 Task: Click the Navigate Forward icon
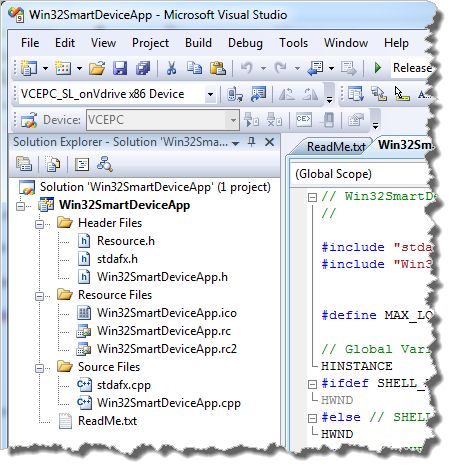coord(349,68)
